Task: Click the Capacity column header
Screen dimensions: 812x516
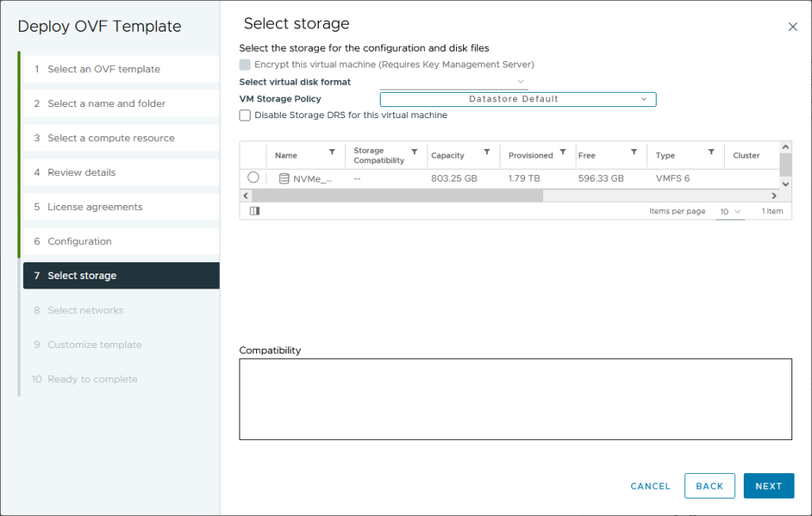Action: tap(447, 155)
